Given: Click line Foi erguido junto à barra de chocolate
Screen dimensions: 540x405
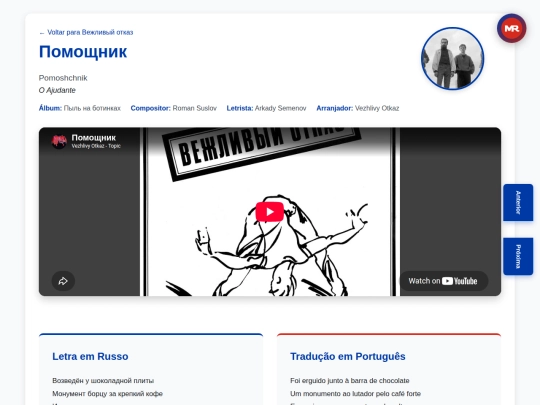Looking at the screenshot, I should tap(350, 381).
